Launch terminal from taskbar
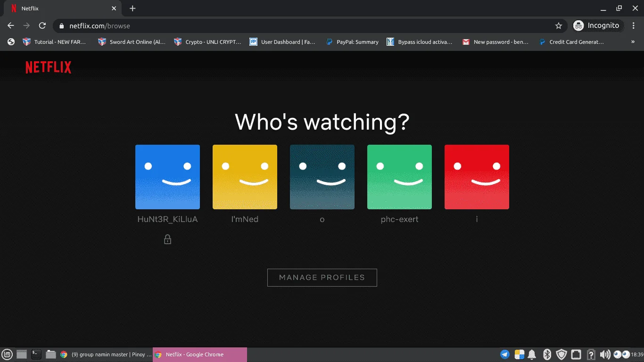This screenshot has height=362, width=644. pyautogui.click(x=36, y=354)
